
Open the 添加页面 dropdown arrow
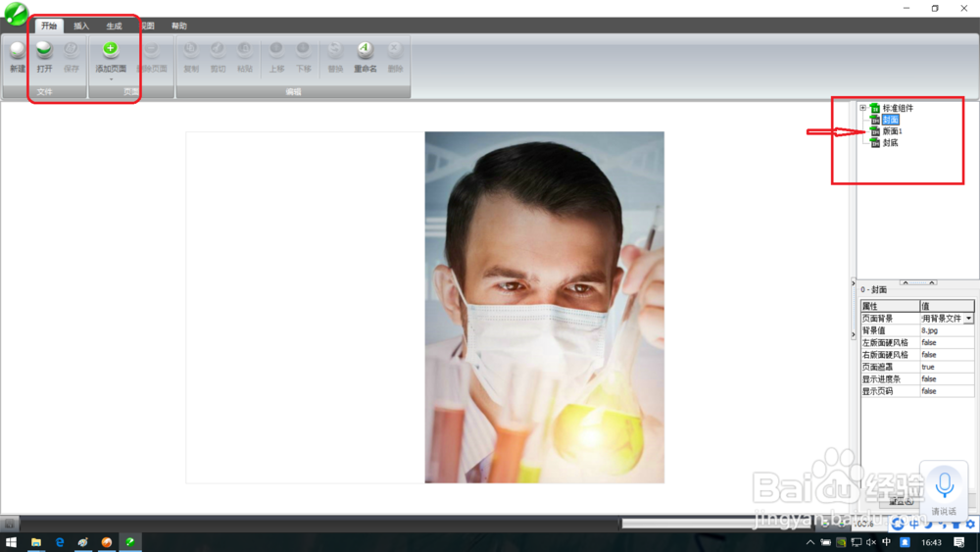(x=111, y=79)
